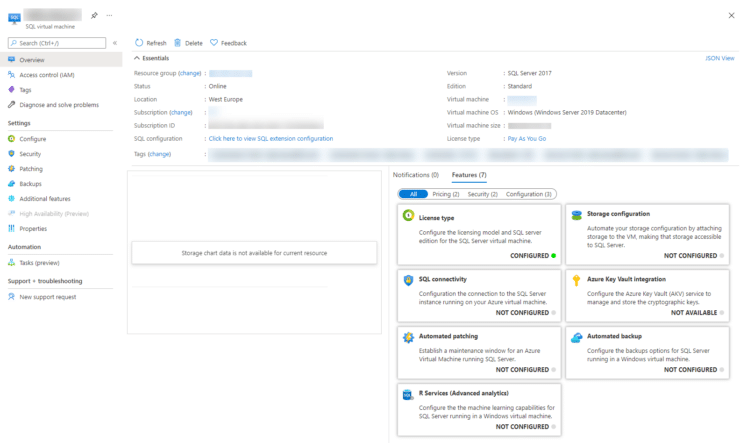Click the Properties icon in sidebar
740x443 pixels.
(11, 228)
